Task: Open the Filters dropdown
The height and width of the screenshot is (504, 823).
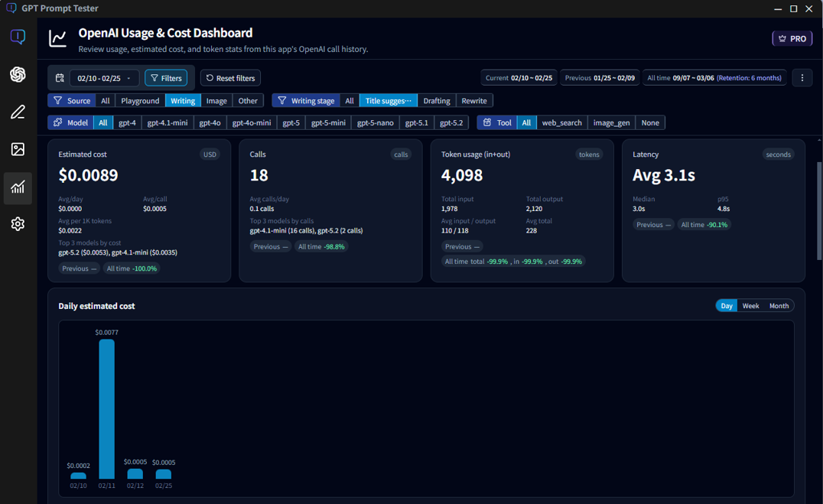Action: (x=166, y=77)
